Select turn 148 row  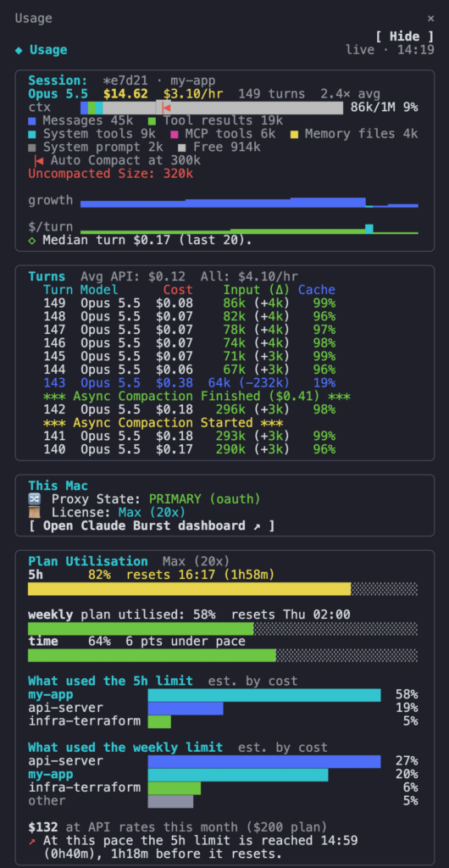pyautogui.click(x=190, y=316)
